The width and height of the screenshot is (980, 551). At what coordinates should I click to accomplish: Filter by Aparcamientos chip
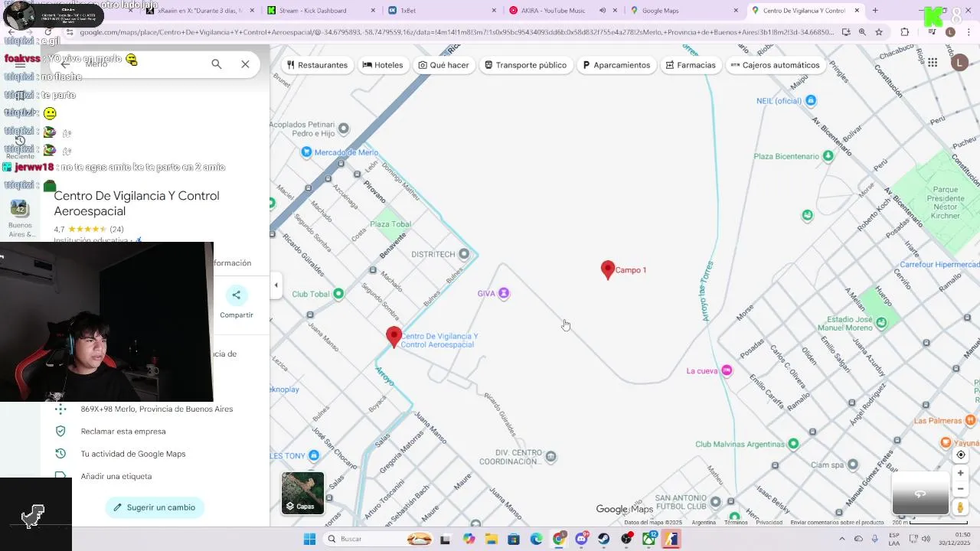[x=616, y=65]
